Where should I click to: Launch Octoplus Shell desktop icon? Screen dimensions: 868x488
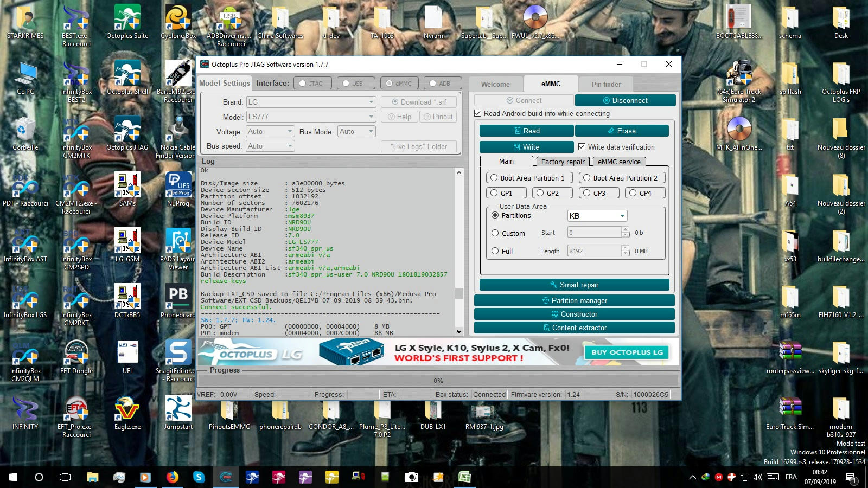[x=127, y=78]
